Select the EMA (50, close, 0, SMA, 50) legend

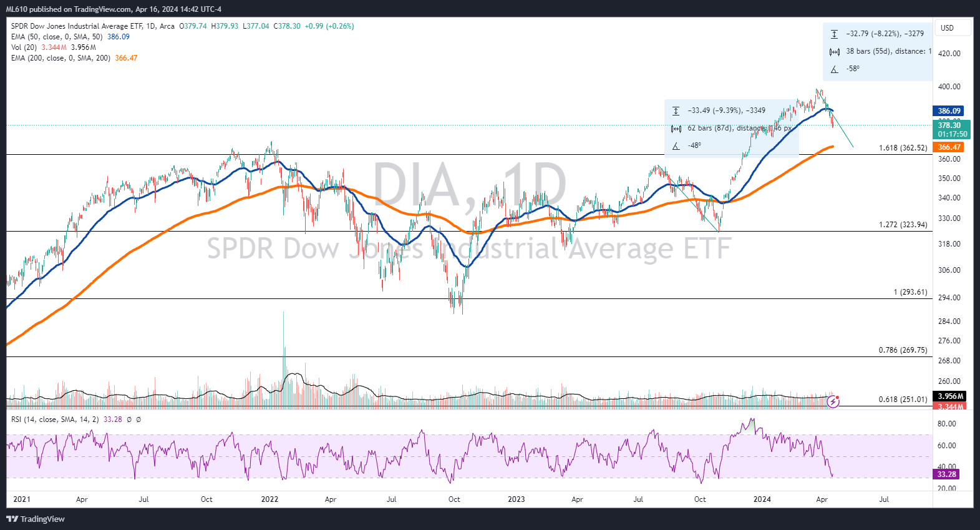(57, 37)
